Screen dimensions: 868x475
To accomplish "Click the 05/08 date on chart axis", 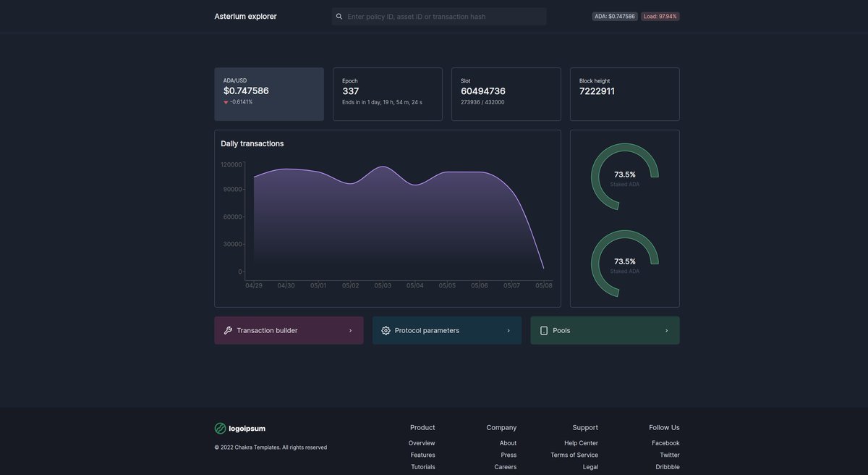I will point(544,285).
